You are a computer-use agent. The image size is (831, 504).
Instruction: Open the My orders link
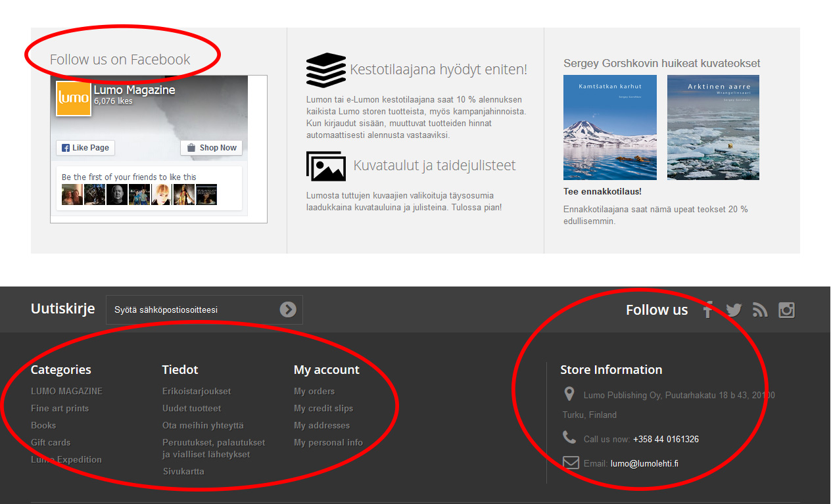(x=314, y=391)
